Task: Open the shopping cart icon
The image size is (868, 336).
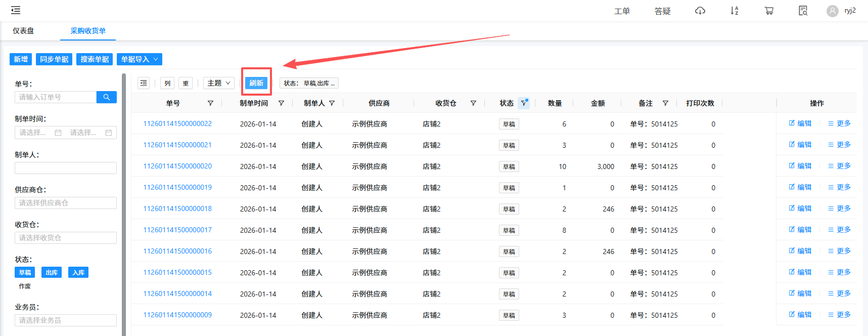Action: coord(769,11)
